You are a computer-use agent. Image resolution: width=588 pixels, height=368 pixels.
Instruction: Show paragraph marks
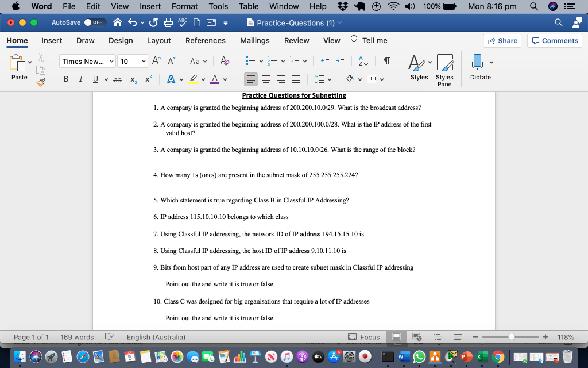tap(387, 61)
